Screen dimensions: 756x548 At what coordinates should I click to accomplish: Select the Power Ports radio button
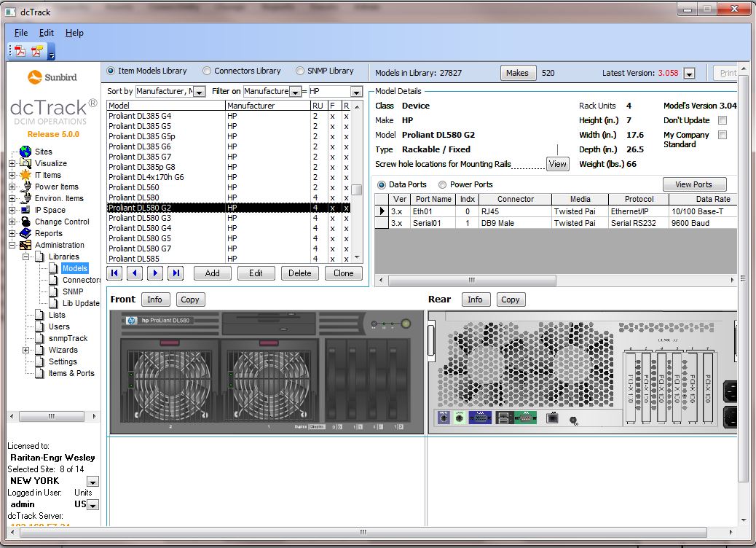click(x=442, y=185)
